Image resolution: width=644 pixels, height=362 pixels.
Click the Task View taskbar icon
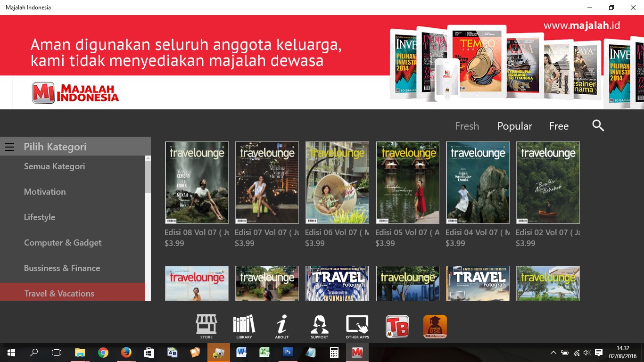(x=57, y=353)
